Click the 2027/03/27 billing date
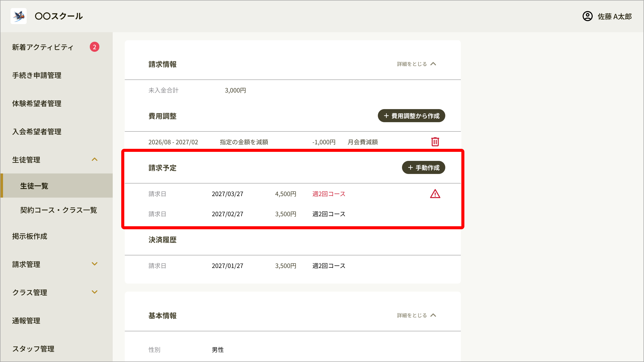This screenshot has height=362, width=644. tap(227, 194)
